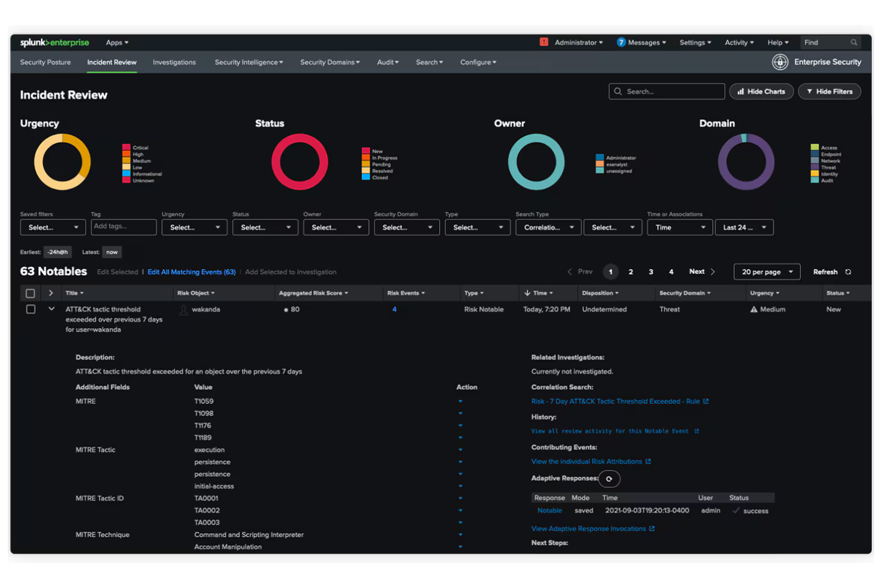Click the magnifier icon in the Find box
The image size is (882, 588).
tap(855, 42)
